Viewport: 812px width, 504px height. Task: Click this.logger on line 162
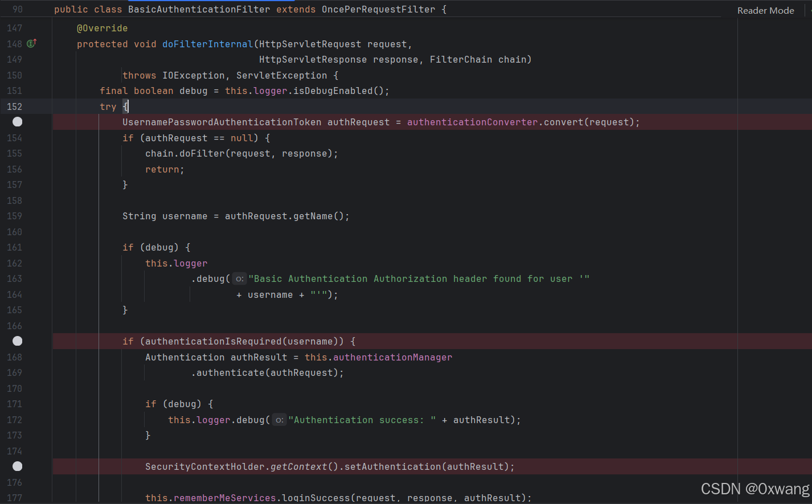(x=177, y=263)
